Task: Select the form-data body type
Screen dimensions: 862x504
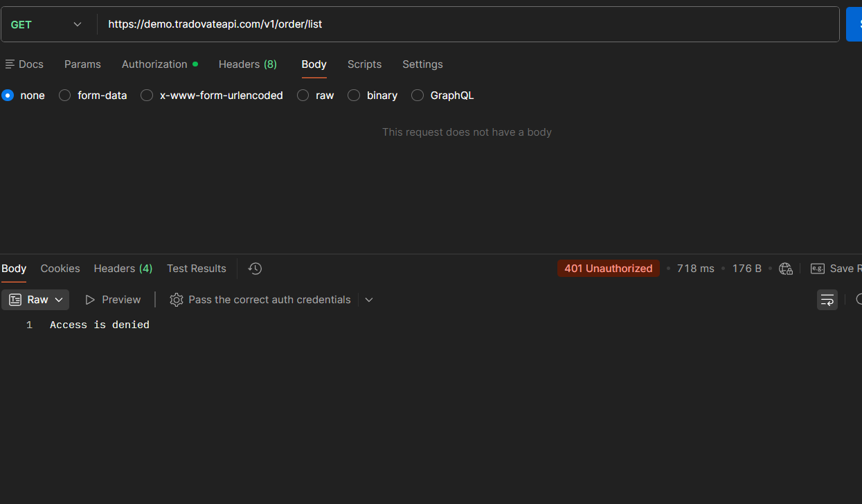Action: point(64,96)
